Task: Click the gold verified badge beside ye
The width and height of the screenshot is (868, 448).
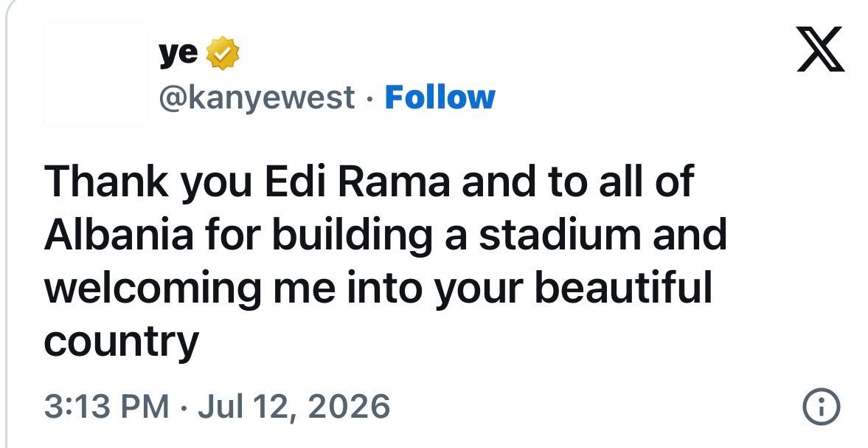Action: (223, 53)
